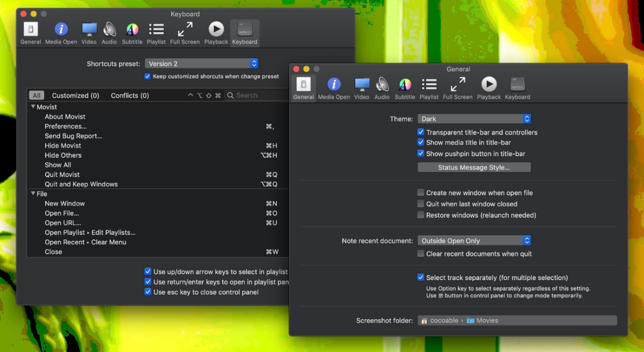Image resolution: width=644 pixels, height=352 pixels.
Task: Toggle Select track separately checkbox
Action: [x=421, y=277]
